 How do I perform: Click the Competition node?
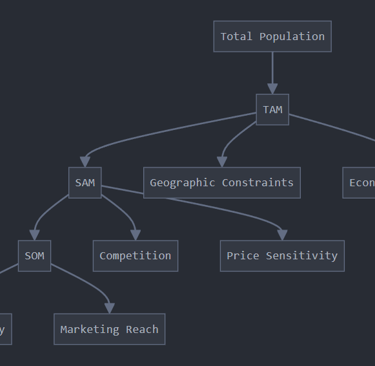tap(135, 256)
